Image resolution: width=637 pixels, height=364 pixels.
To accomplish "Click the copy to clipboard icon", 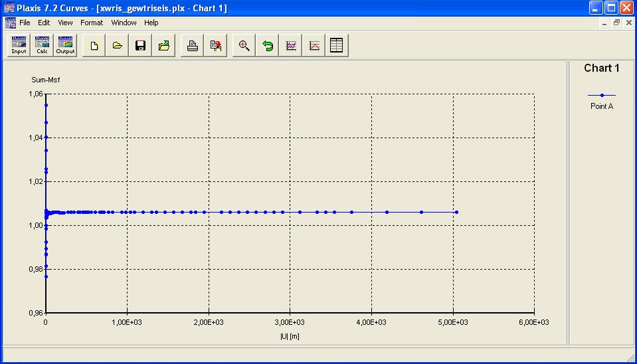I will [x=215, y=45].
